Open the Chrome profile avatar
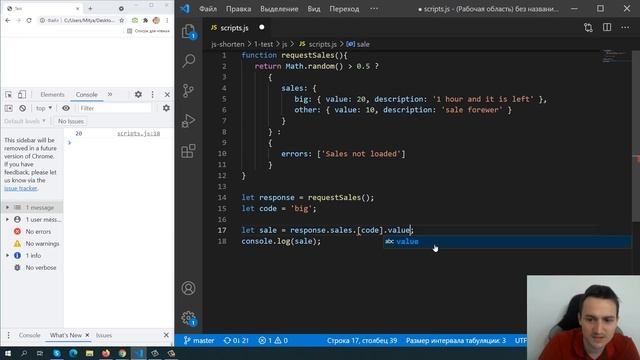The width and height of the screenshot is (640, 360). pyautogui.click(x=156, y=20)
